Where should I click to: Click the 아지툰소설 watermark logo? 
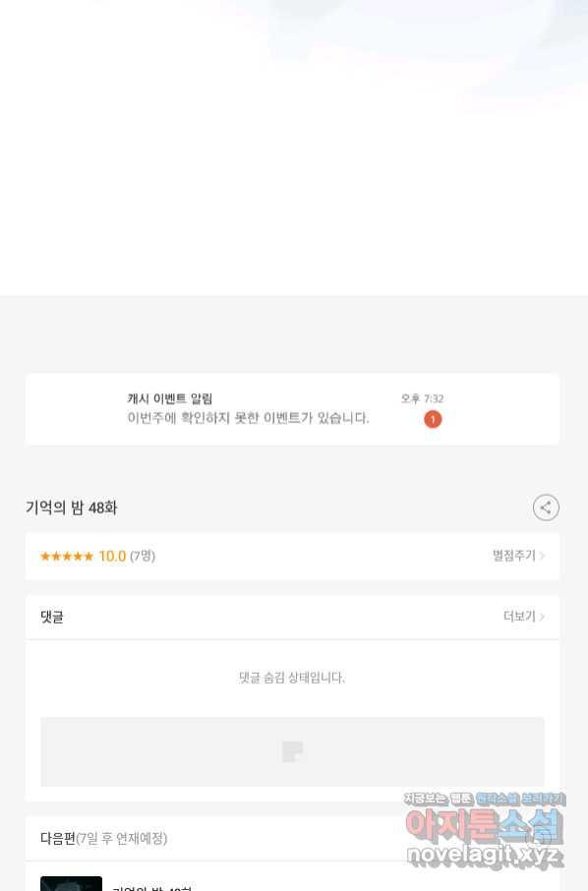pyautogui.click(x=484, y=826)
